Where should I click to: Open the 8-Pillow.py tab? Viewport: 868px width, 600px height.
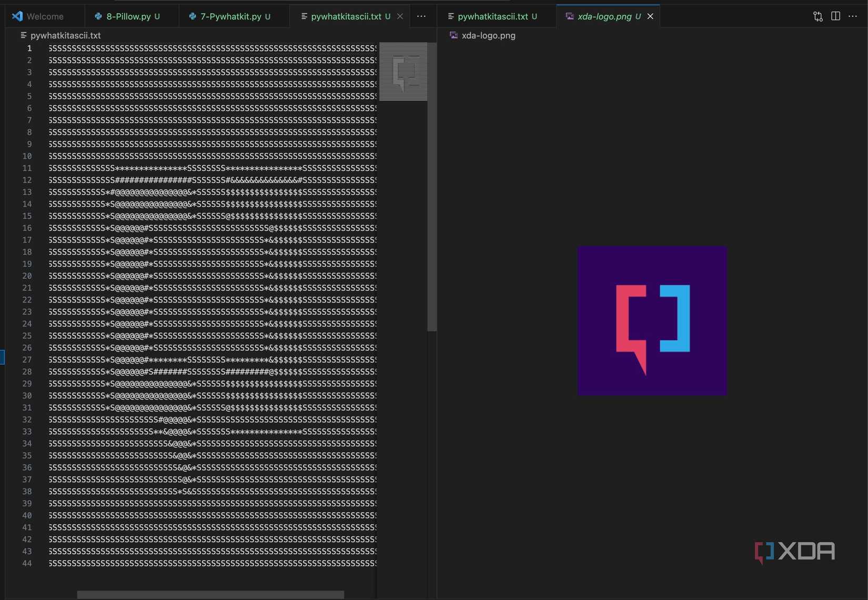(x=129, y=16)
